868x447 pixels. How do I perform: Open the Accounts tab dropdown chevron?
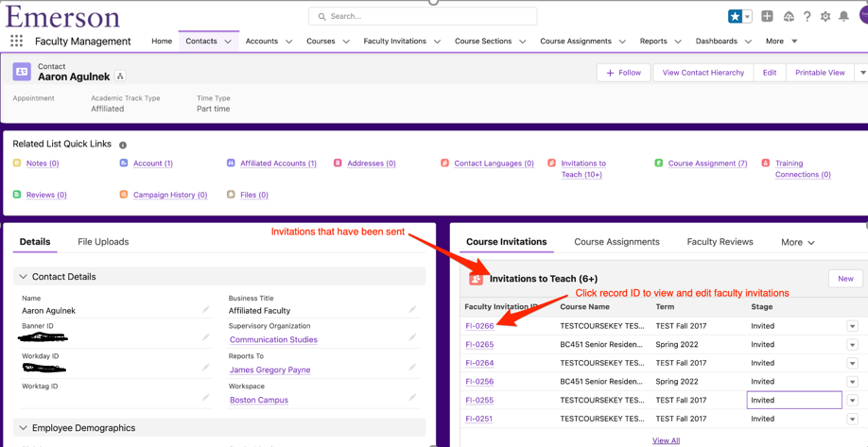[x=288, y=42]
